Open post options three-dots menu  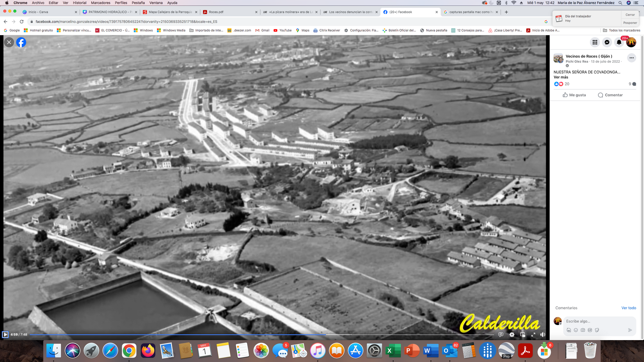pyautogui.click(x=631, y=58)
